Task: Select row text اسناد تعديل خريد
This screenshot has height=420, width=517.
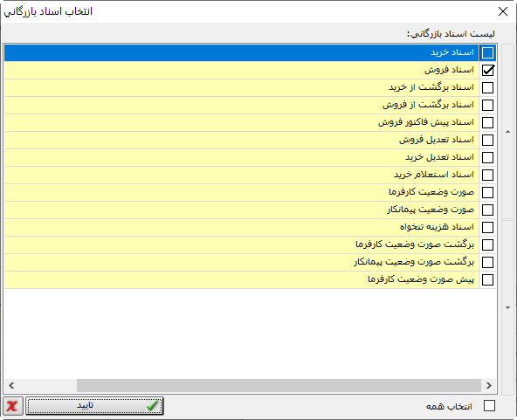Action: [439, 157]
